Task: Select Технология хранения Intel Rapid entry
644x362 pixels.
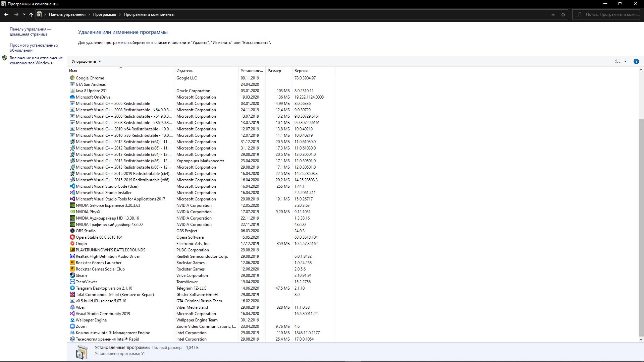Action: 201,339
